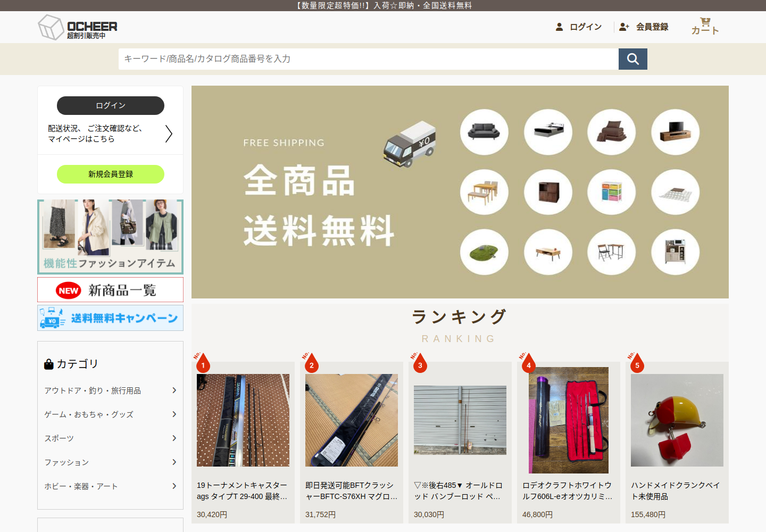The height and width of the screenshot is (532, 766).
Task: Select the colorful storage drawer circle icon
Action: coord(611,192)
